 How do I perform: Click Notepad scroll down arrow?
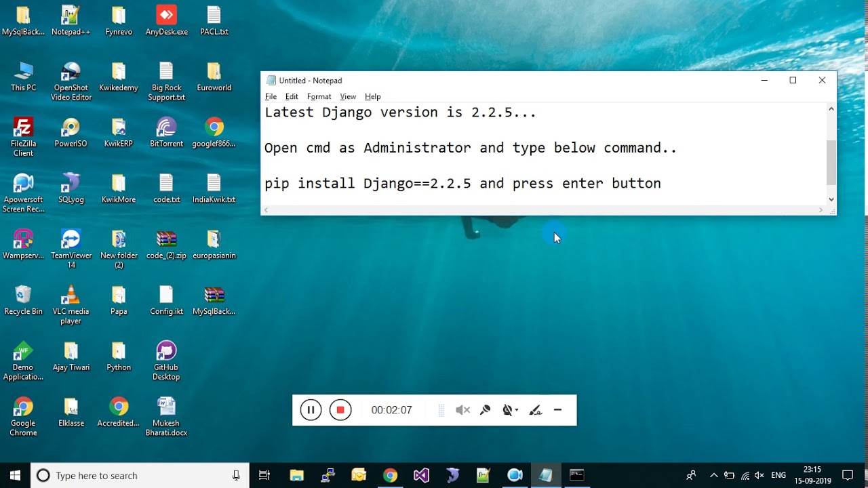(x=831, y=199)
